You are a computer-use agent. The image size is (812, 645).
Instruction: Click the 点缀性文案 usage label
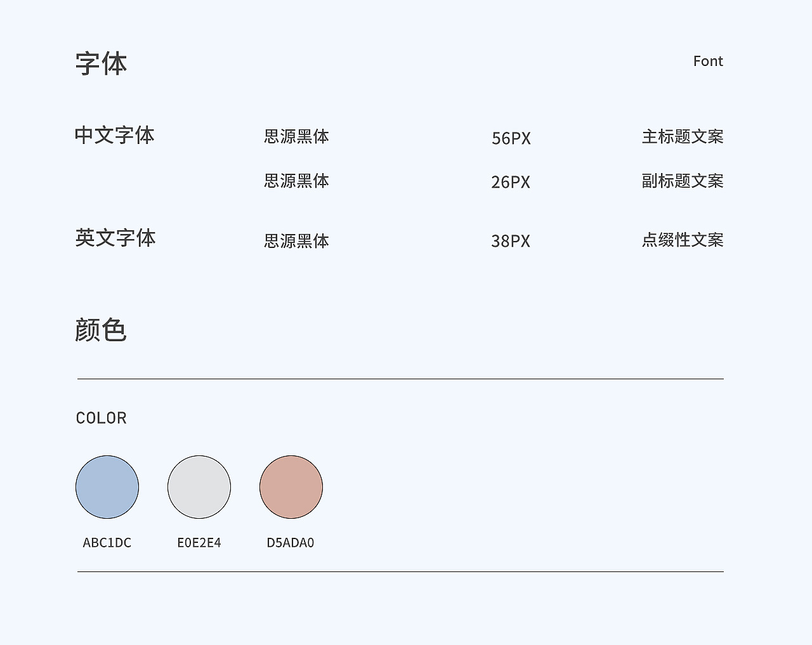pyautogui.click(x=683, y=240)
